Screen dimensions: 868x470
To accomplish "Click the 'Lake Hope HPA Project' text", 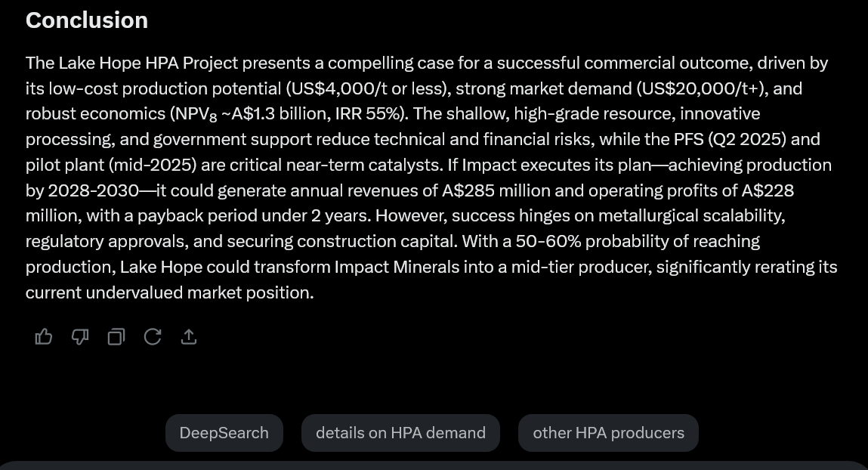I will click(x=148, y=63).
